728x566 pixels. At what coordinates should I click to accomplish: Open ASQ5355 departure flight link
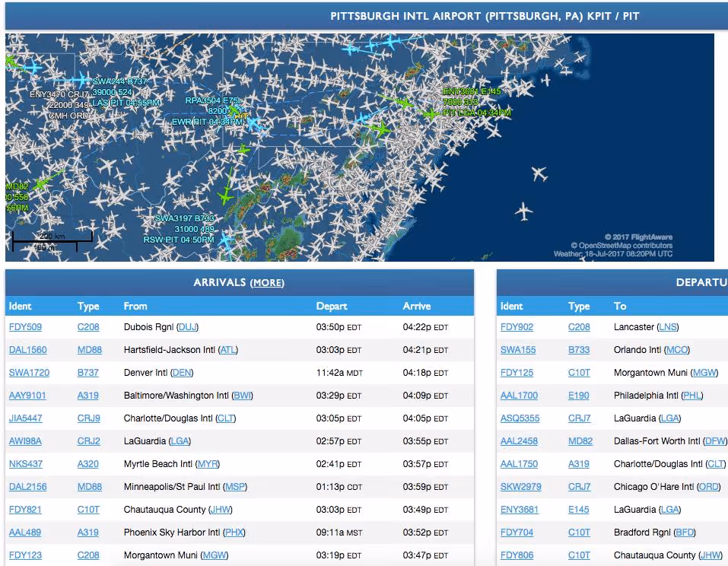520,418
